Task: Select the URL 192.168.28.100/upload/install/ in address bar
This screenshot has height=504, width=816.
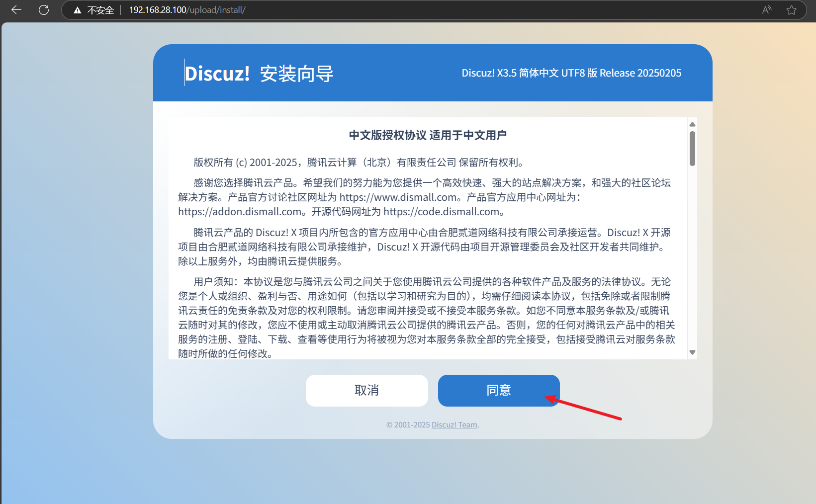Action: (x=187, y=10)
